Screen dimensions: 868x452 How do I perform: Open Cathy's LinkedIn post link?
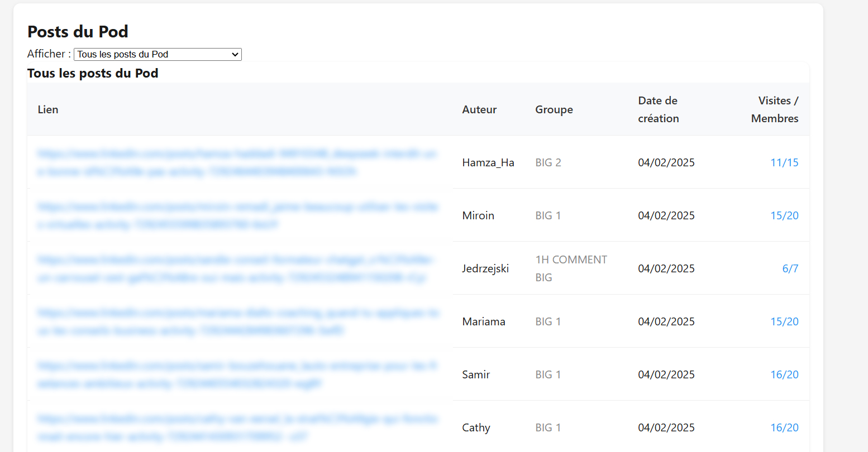tap(237, 427)
